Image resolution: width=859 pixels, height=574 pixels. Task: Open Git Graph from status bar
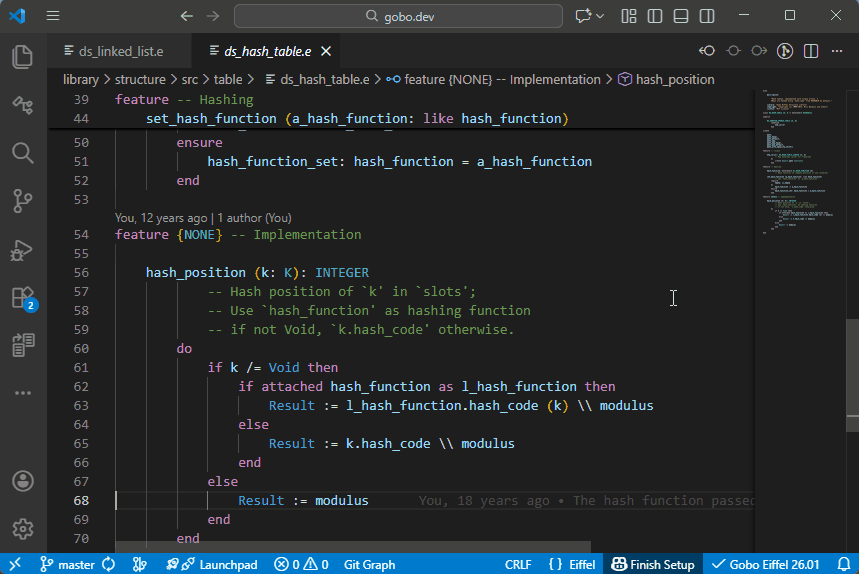[x=369, y=564]
